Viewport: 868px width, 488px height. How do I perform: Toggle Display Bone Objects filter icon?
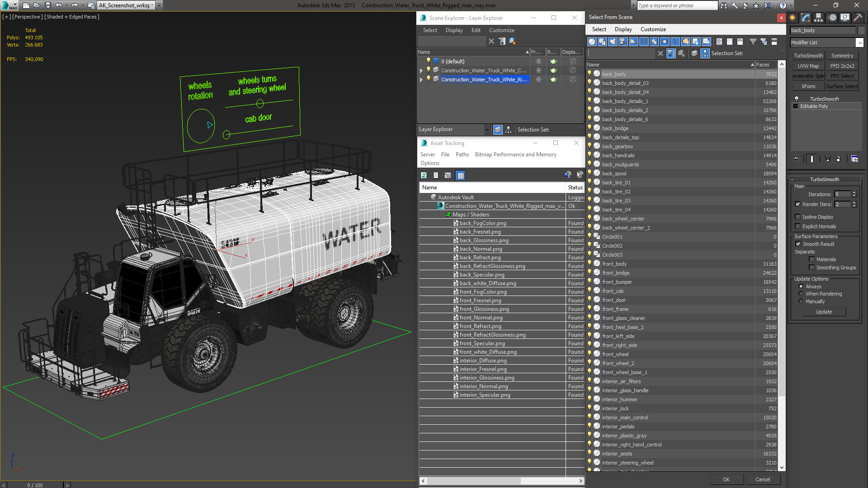pyautogui.click(x=675, y=42)
